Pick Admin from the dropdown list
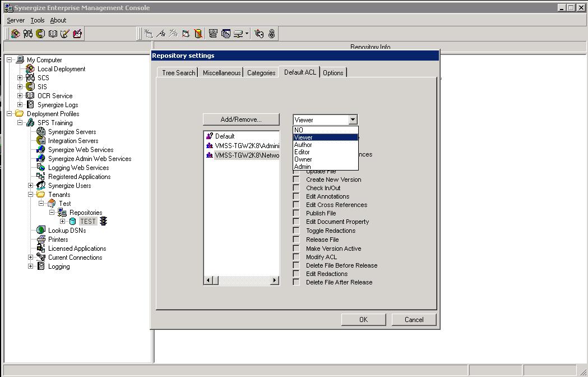The image size is (588, 377). tap(326, 167)
